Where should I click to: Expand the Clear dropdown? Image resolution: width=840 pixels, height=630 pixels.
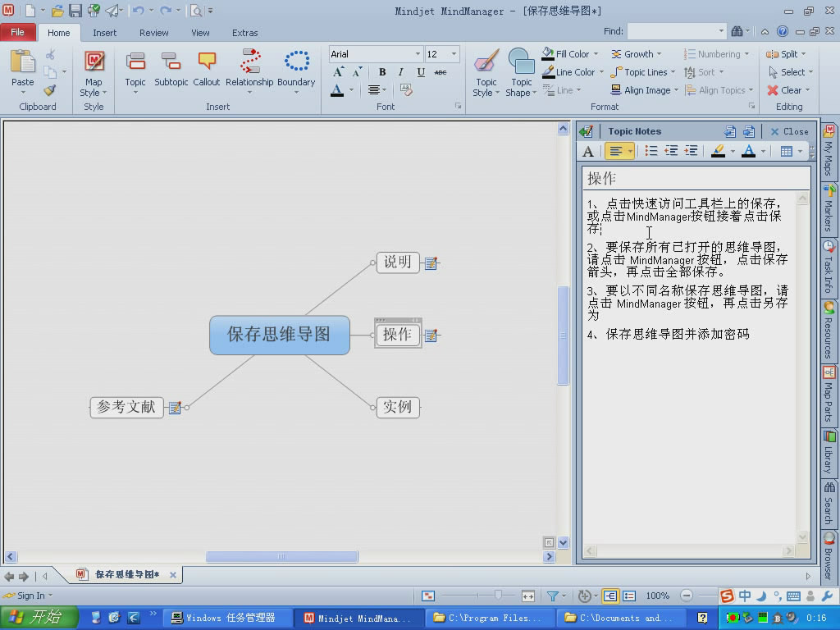click(x=807, y=90)
